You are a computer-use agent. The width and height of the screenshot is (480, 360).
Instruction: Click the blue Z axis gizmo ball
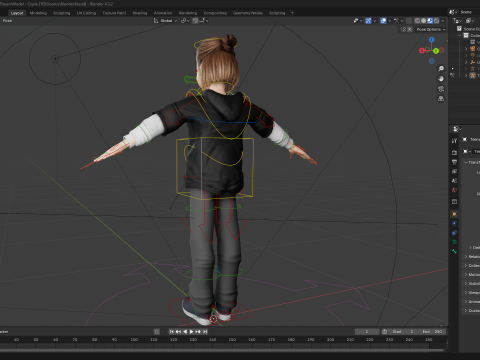click(x=432, y=40)
